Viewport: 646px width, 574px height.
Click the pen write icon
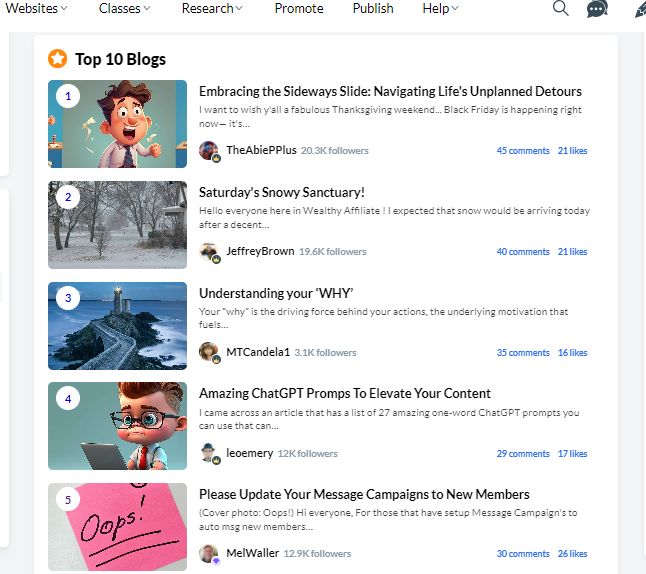[640, 10]
